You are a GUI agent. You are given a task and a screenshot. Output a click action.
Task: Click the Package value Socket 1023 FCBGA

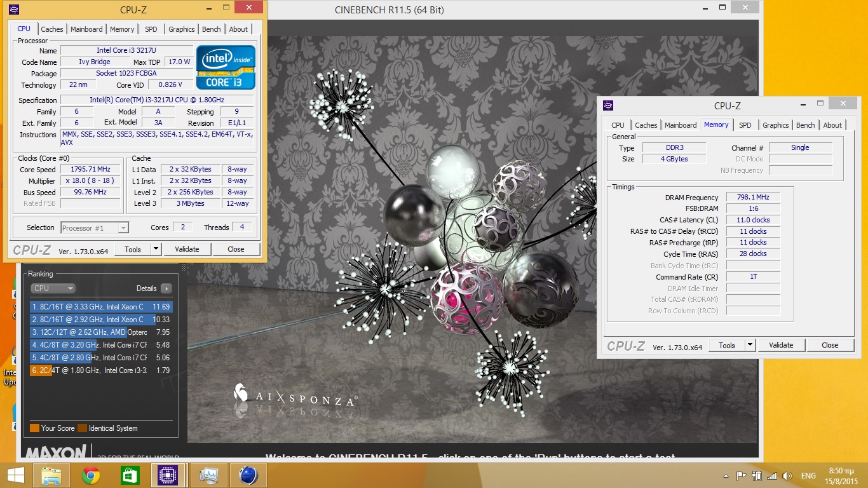coord(126,74)
